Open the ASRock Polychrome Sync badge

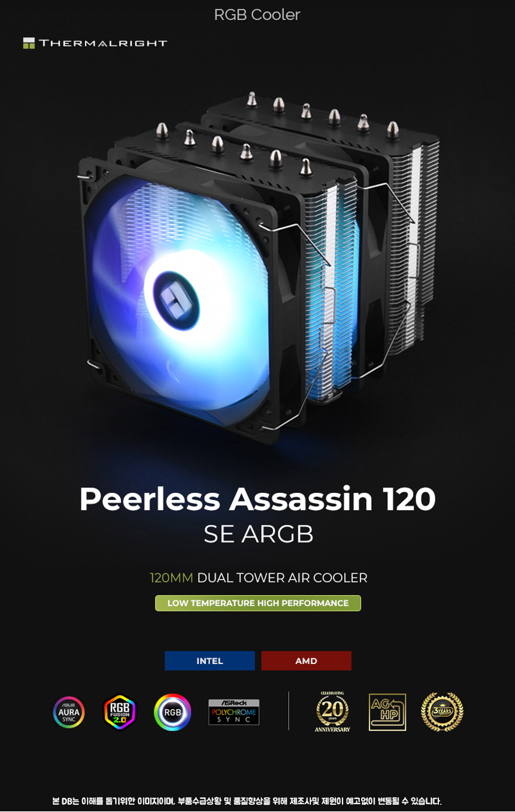coord(234,712)
